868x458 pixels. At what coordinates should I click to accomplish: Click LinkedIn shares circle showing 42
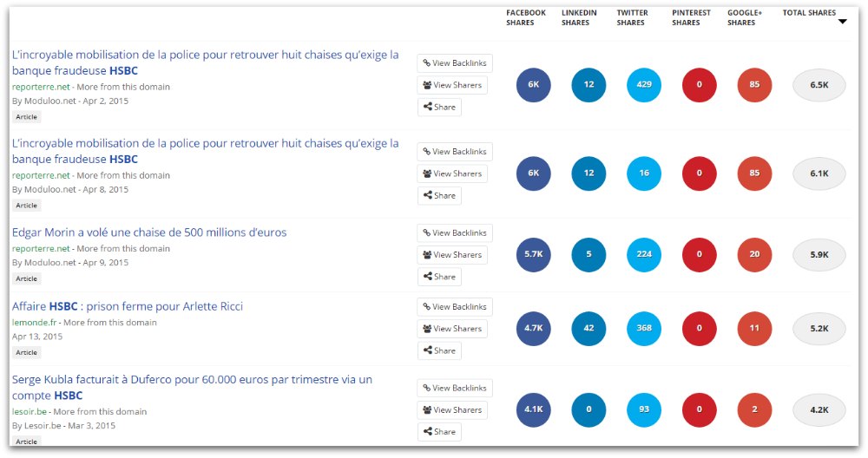589,328
